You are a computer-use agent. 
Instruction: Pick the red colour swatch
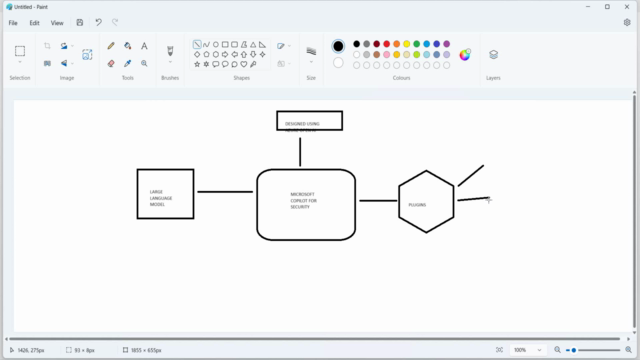point(387,44)
